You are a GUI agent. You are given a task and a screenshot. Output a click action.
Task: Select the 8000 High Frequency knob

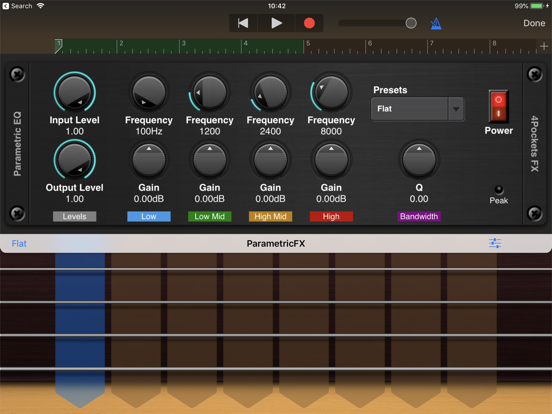click(331, 92)
